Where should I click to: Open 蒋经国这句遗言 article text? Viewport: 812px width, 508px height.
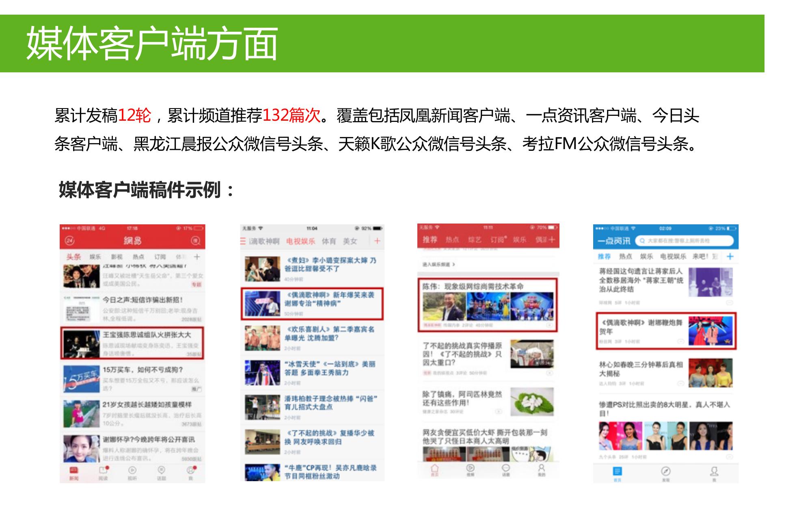point(641,280)
